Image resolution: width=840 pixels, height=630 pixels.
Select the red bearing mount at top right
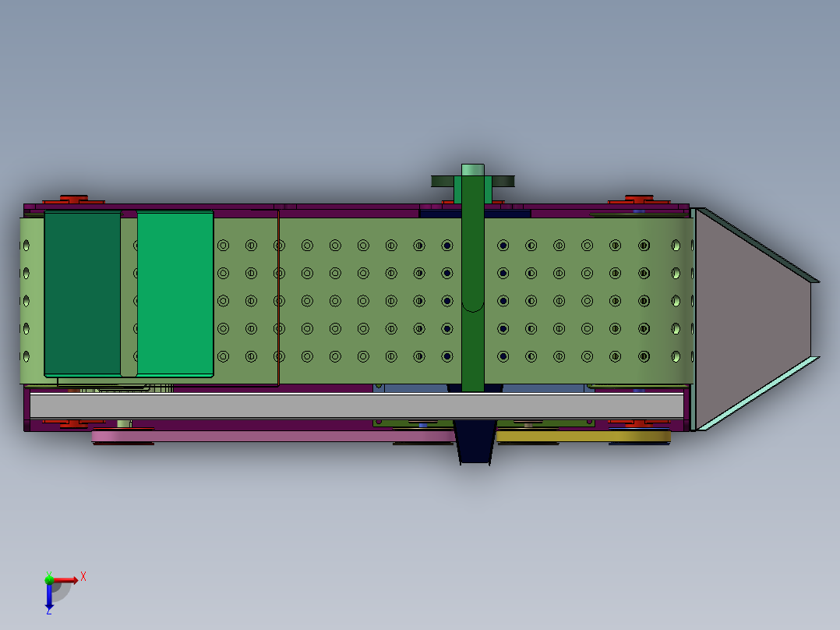click(639, 200)
